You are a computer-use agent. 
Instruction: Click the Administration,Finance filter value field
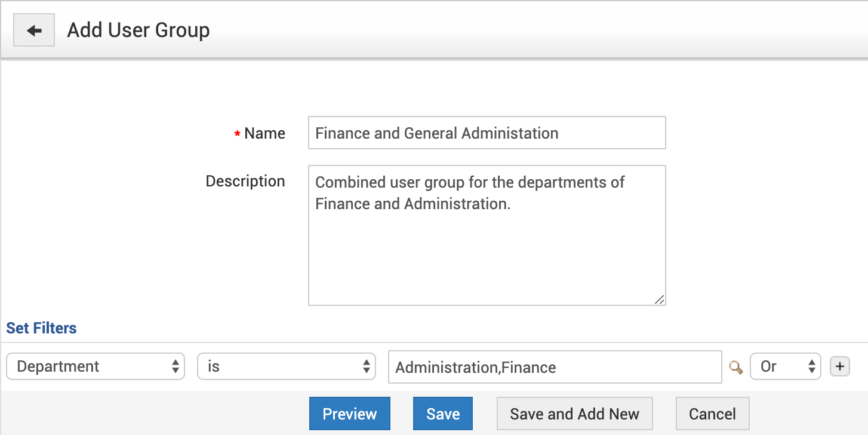click(x=555, y=367)
